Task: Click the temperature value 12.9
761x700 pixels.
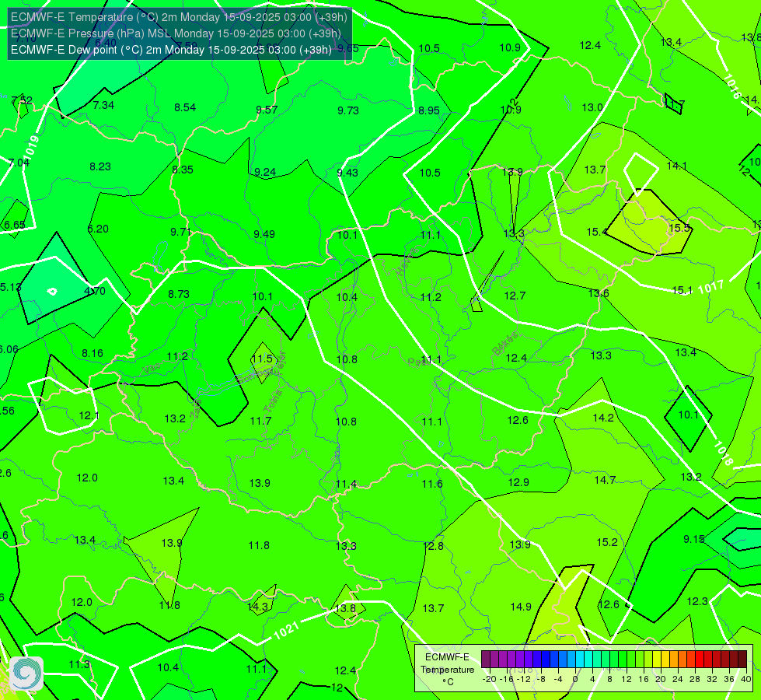Action: tap(518, 482)
